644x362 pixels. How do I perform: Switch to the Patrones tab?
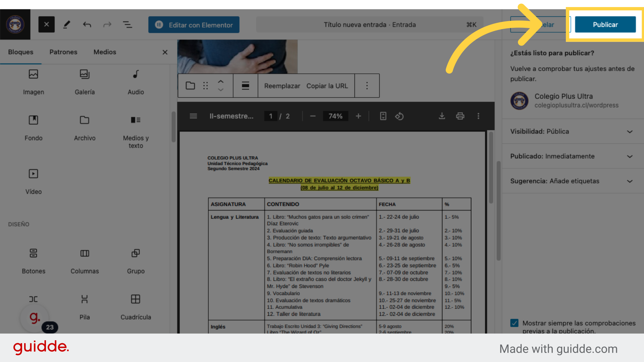pos(63,52)
